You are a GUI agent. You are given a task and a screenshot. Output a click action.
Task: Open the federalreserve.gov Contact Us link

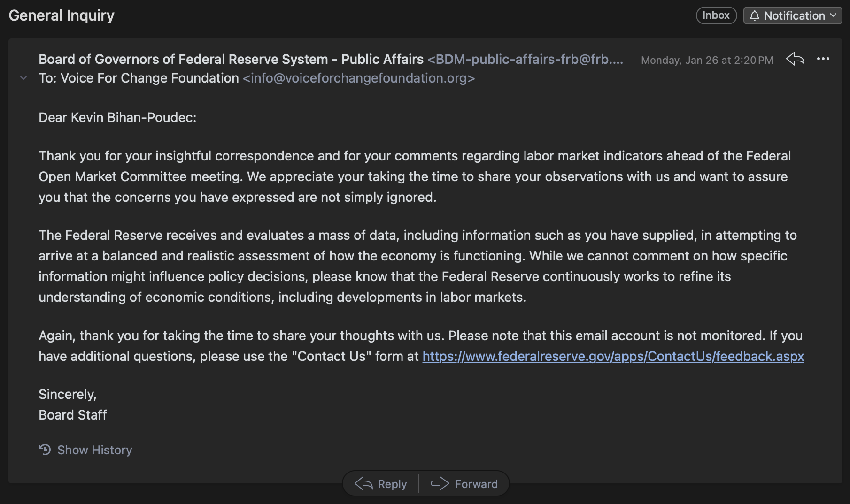point(613,356)
